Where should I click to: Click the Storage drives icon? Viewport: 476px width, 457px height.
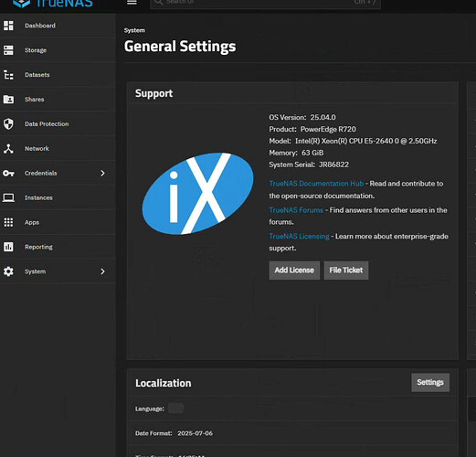point(8,50)
